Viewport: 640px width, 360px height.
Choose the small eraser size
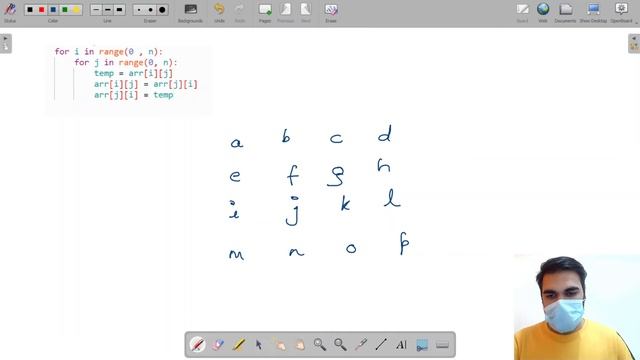tap(139, 9)
